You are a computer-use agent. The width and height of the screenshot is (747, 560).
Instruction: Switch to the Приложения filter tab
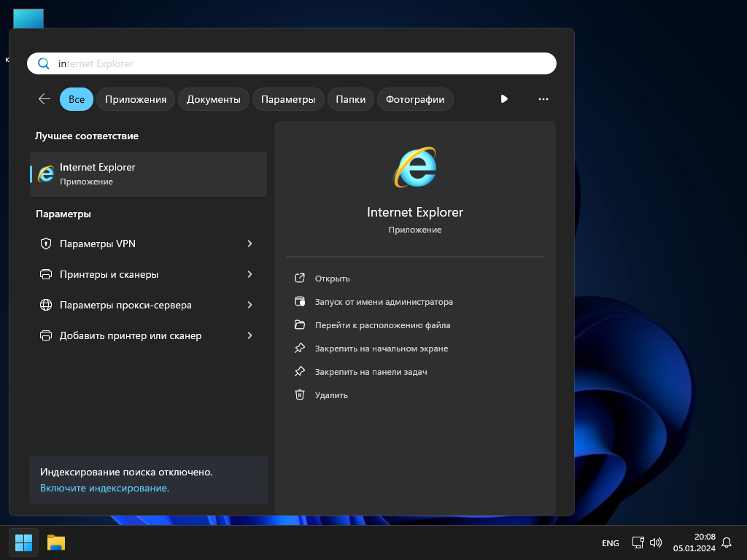[136, 99]
